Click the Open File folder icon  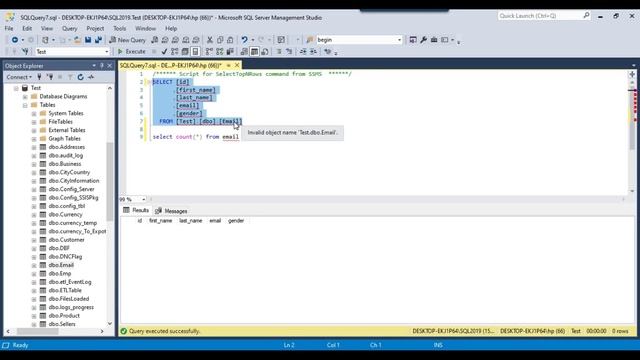(77, 40)
